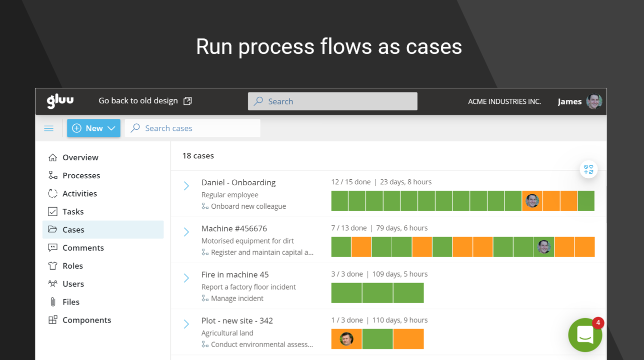Click the Activities circular icon

(52, 194)
